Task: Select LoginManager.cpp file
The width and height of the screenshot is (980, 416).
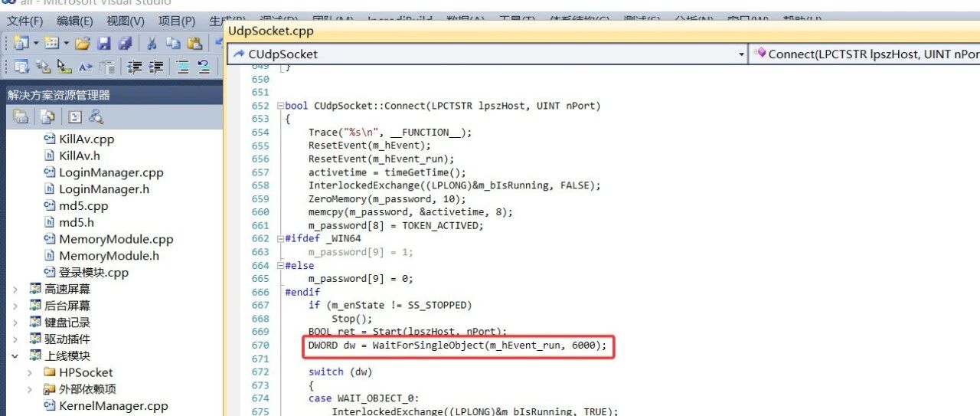Action: coord(111,172)
